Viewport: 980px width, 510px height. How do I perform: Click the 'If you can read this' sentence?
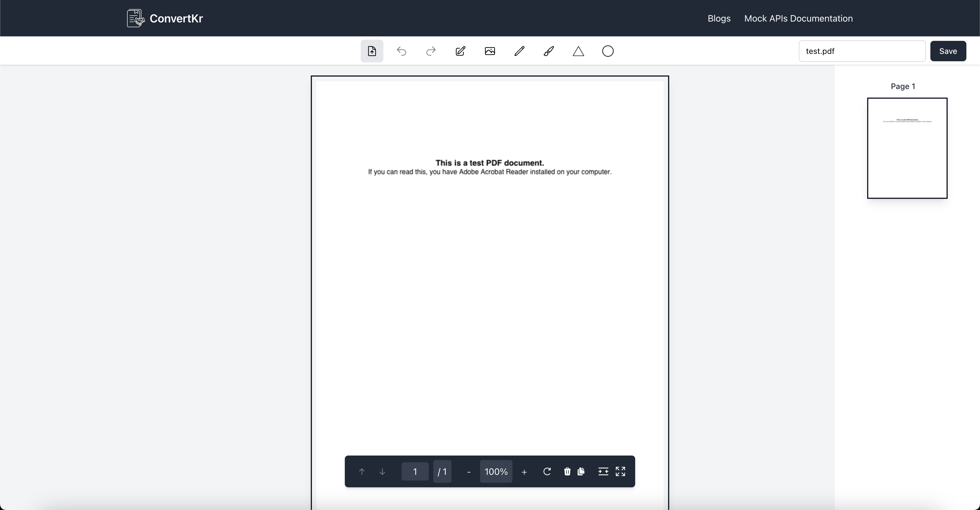(490, 172)
